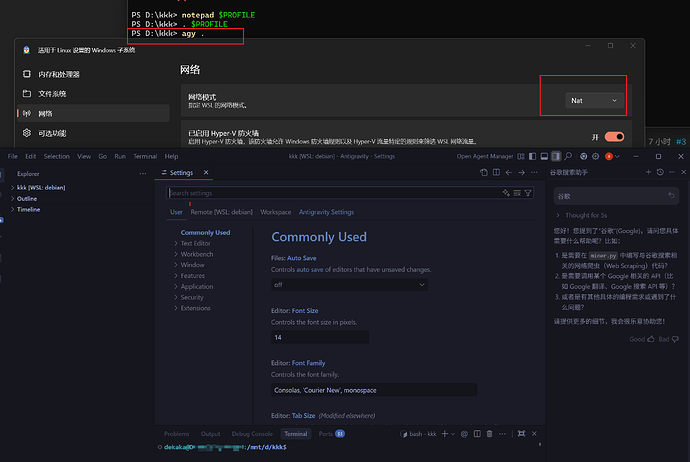The width and height of the screenshot is (690, 462).
Task: Close the chat assistant panel
Action: (683, 172)
